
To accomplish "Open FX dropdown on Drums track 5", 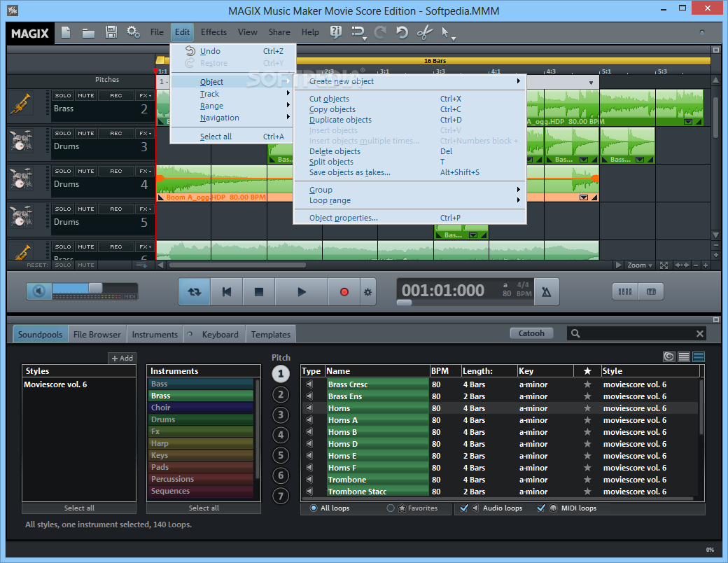I will tap(146, 209).
